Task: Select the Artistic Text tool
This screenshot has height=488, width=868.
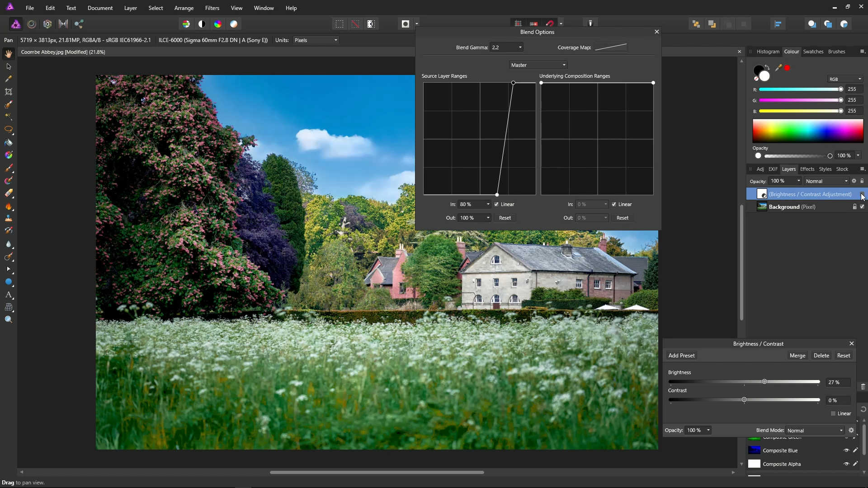Action: click(9, 295)
